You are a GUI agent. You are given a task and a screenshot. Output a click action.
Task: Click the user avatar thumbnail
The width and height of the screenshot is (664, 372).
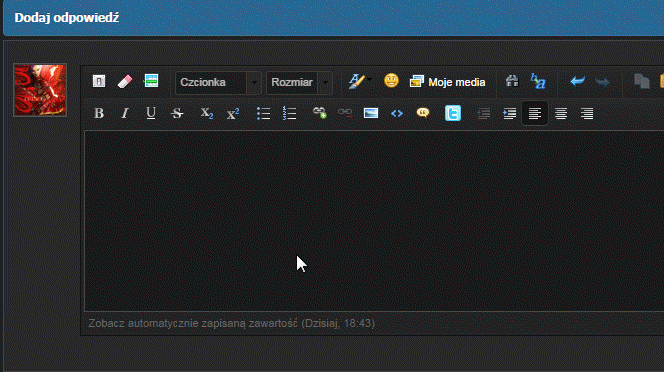pos(40,90)
